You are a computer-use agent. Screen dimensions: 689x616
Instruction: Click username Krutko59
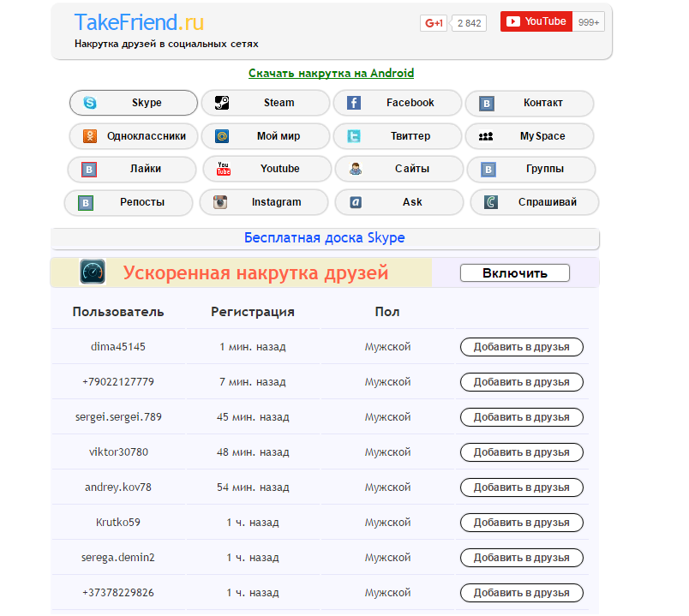tap(117, 523)
